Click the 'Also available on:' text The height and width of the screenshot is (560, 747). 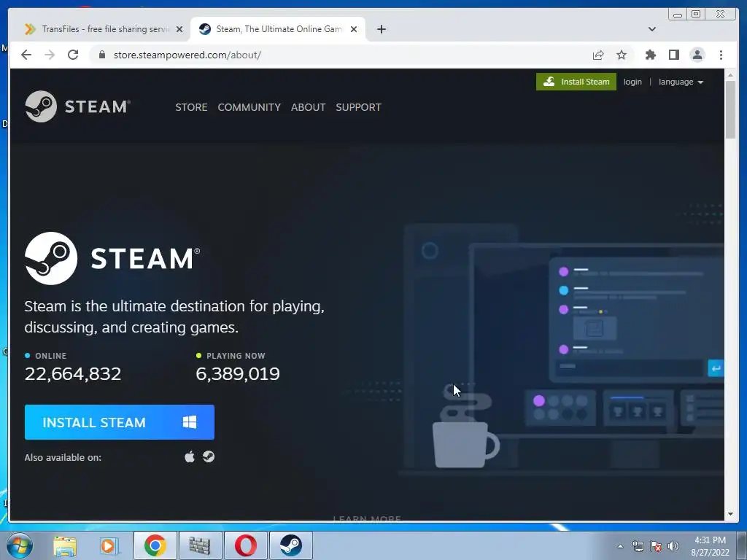point(63,458)
